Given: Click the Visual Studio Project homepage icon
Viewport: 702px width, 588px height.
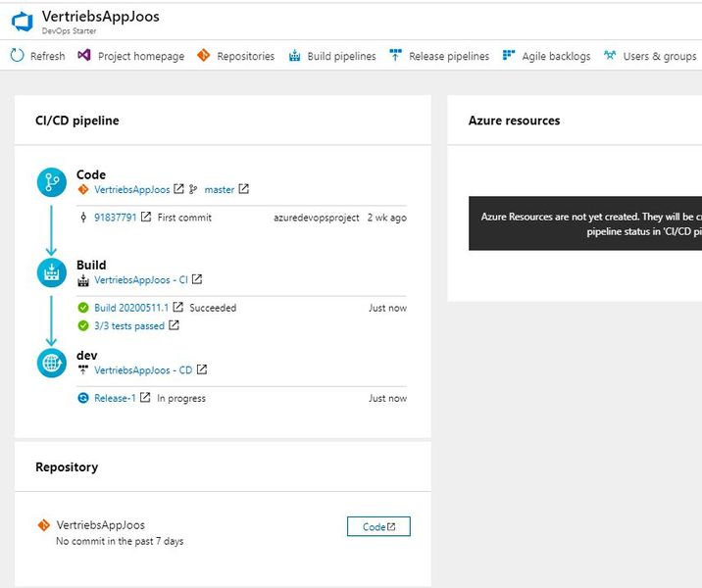Looking at the screenshot, I should 84,56.
